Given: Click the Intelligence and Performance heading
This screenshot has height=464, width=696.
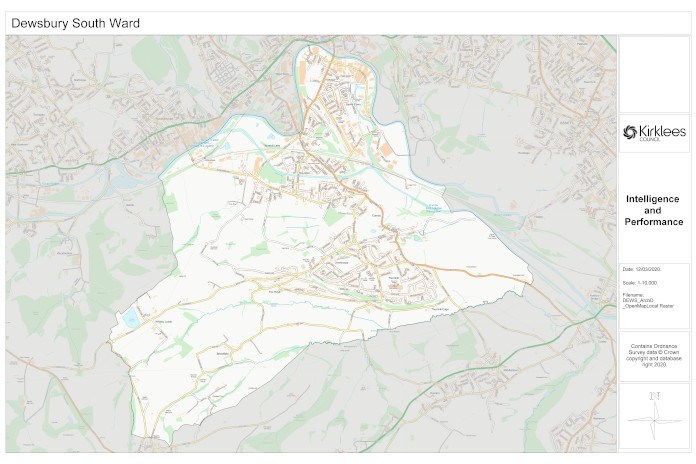Looking at the screenshot, I should (654, 210).
